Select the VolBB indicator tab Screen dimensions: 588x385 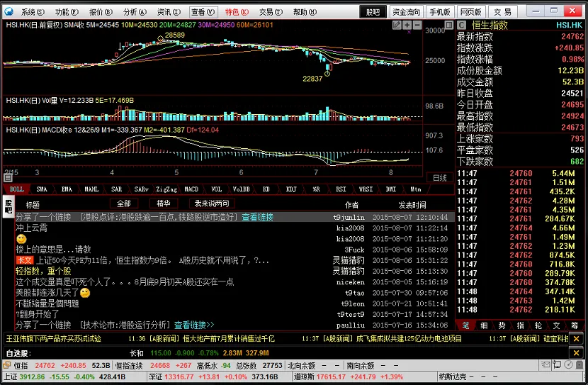[x=241, y=189]
